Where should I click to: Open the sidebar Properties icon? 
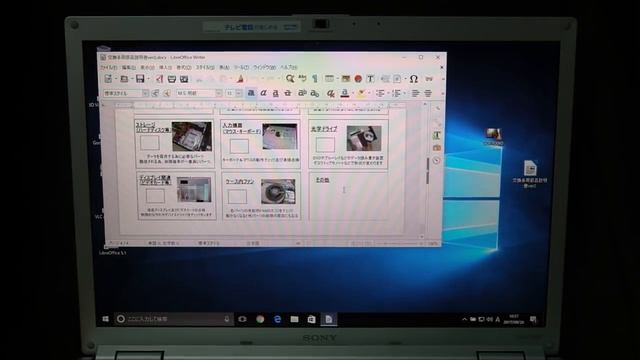437,122
